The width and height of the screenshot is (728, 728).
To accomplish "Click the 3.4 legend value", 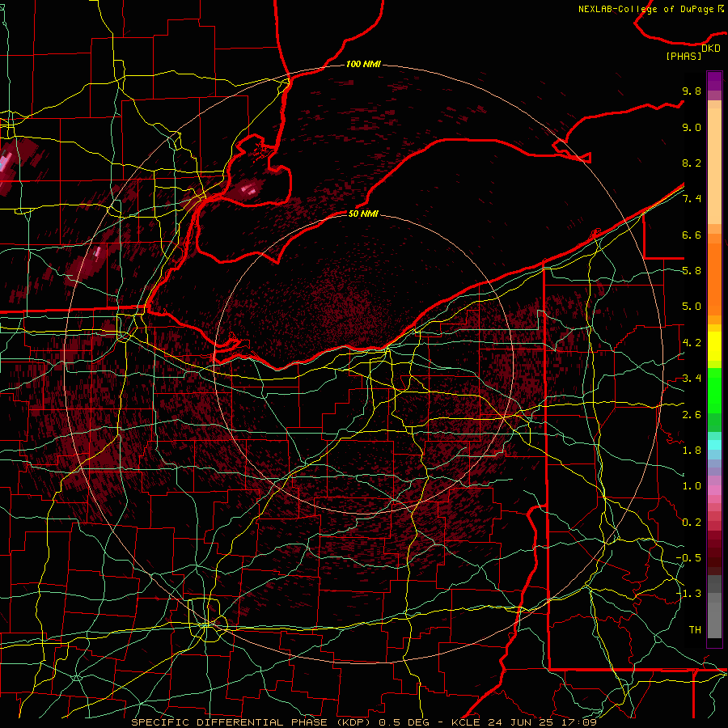I will 692,379.
